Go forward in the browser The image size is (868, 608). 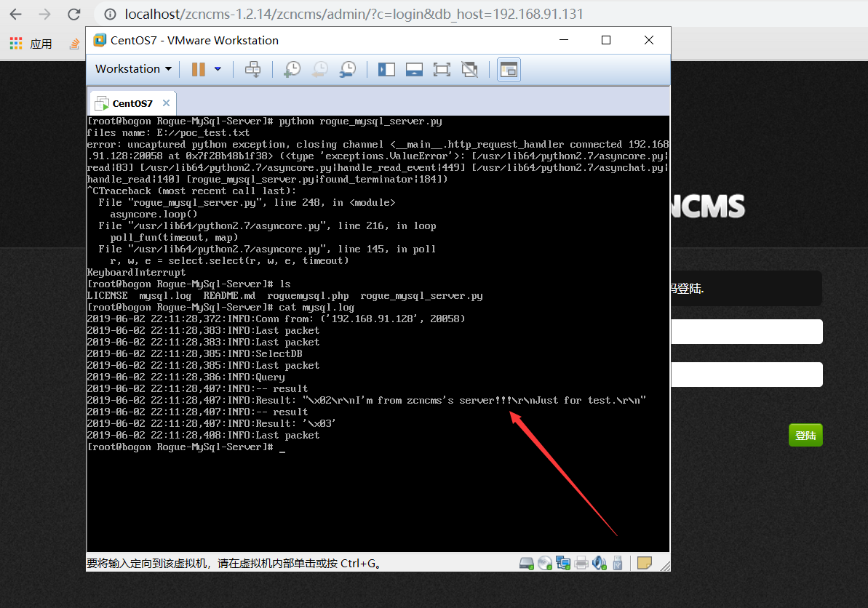[x=44, y=15]
